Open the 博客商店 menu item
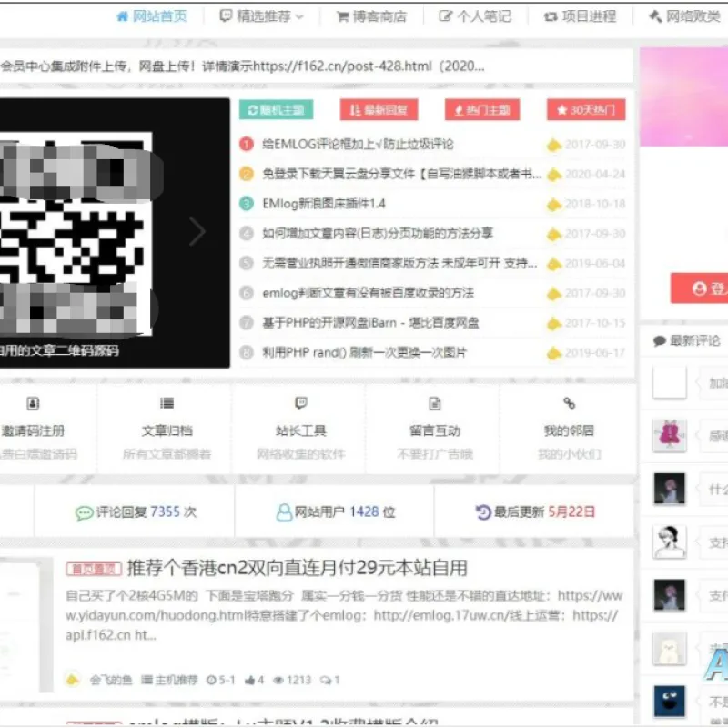 (371, 16)
